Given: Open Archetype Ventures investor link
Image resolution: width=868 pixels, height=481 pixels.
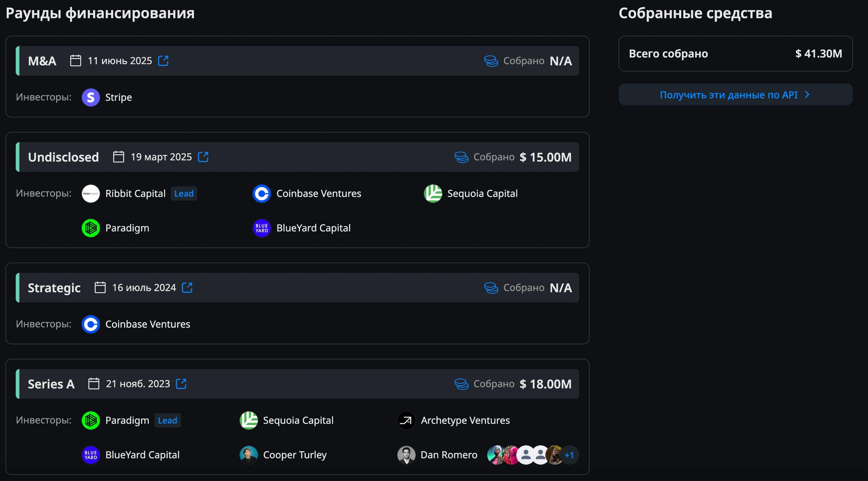Looking at the screenshot, I should click(465, 420).
